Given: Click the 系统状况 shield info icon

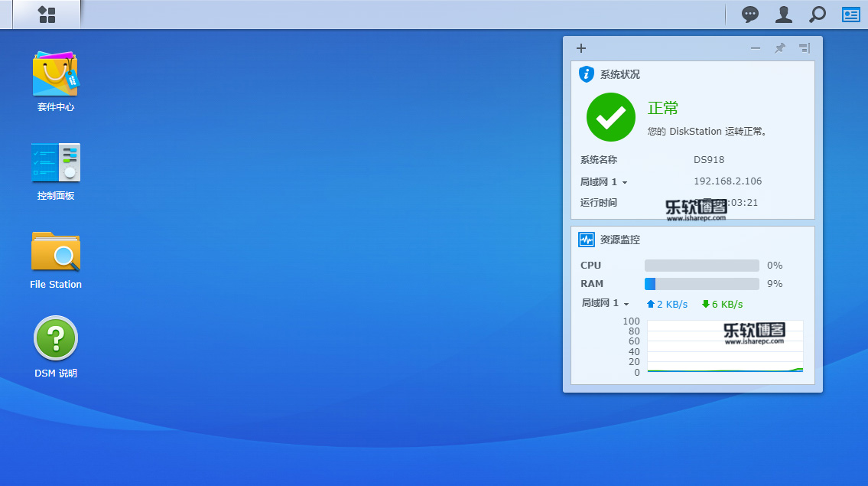Looking at the screenshot, I should click(x=587, y=73).
